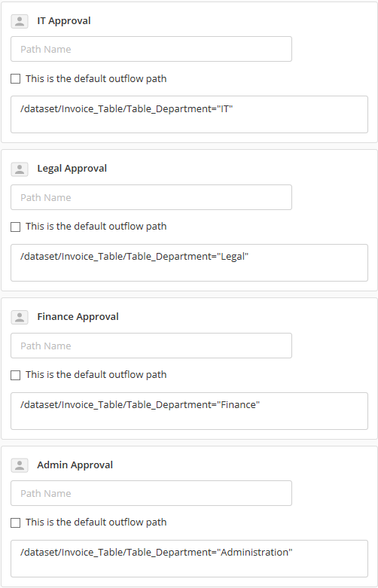Click the user icon beside Legal Approval
Viewport: 378px width, 588px height.
[x=20, y=169]
